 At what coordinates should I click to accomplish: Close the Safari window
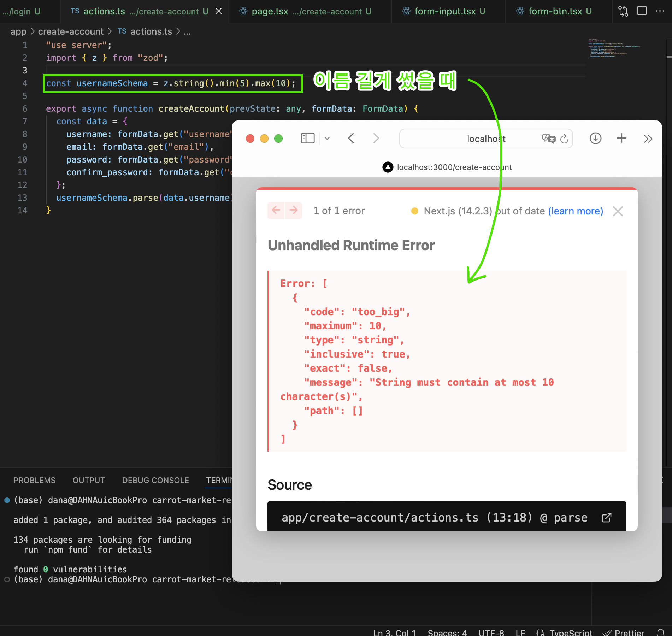(x=250, y=139)
